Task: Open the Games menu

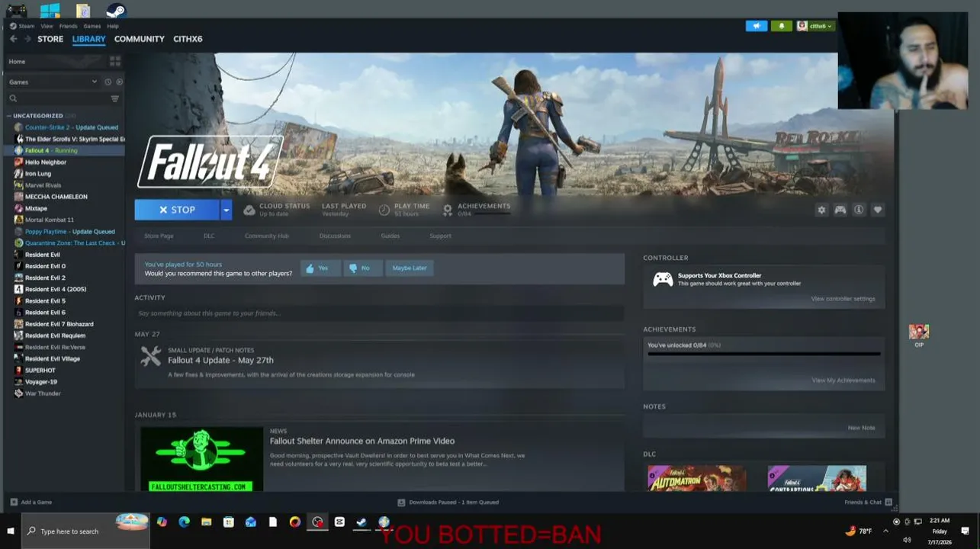Action: pyautogui.click(x=92, y=26)
